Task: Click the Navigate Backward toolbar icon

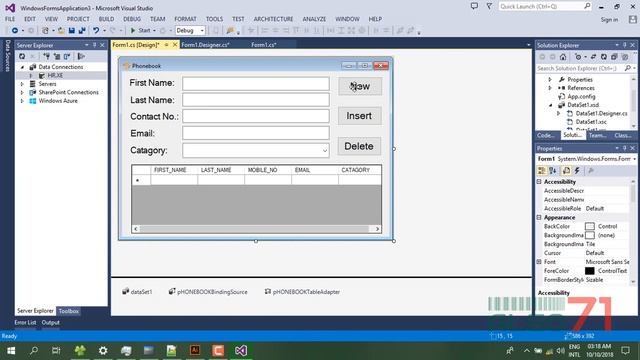Action: 15,31
